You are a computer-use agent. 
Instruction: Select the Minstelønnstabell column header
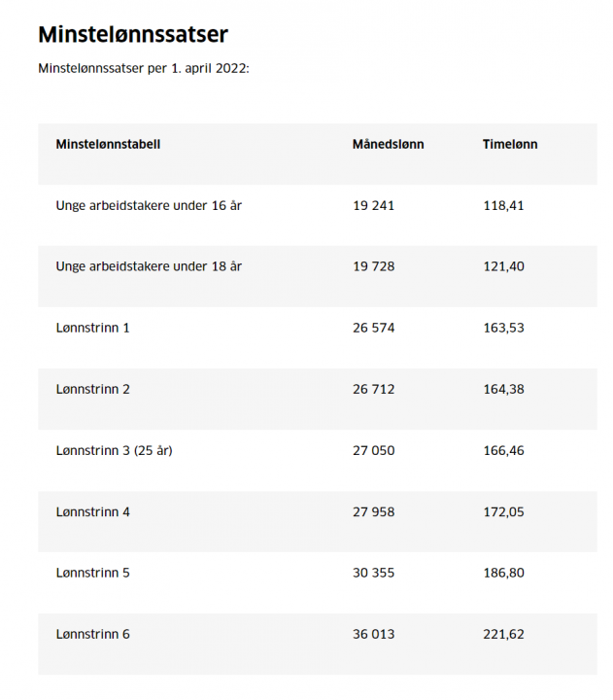click(x=108, y=144)
